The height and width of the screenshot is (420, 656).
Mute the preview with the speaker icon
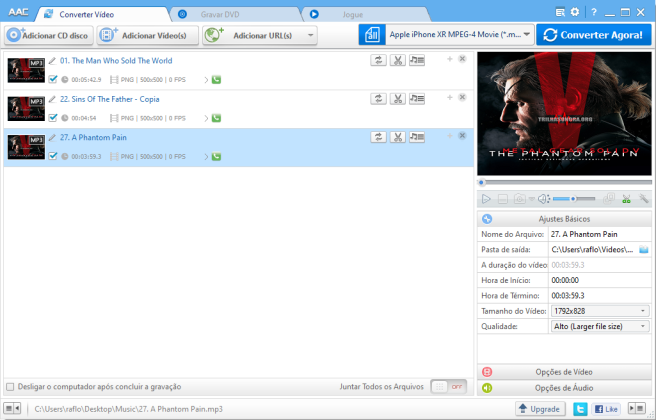click(x=543, y=199)
